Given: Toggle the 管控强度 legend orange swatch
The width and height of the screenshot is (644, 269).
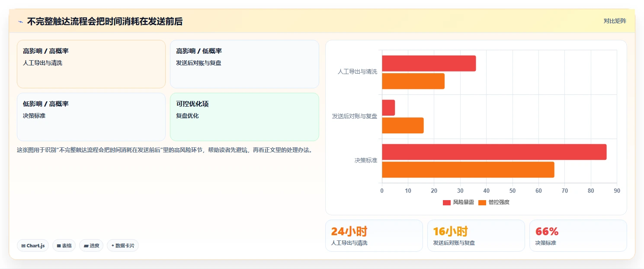Looking at the screenshot, I should point(482,202).
